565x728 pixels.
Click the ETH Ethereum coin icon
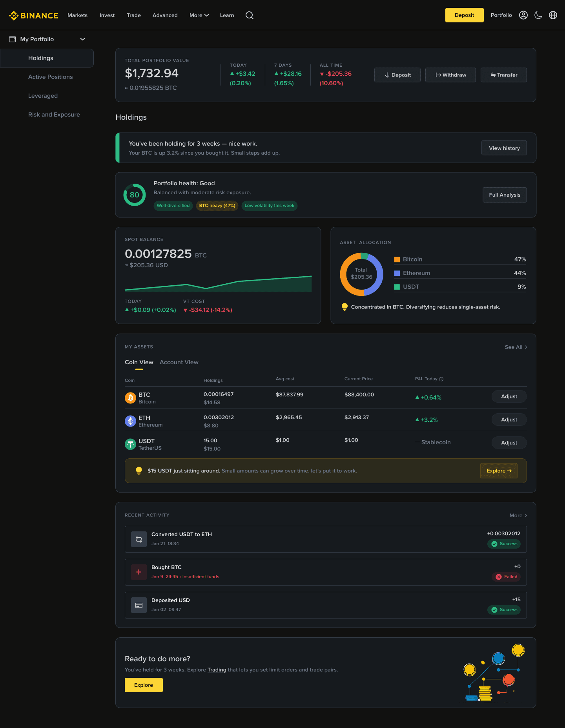point(130,421)
